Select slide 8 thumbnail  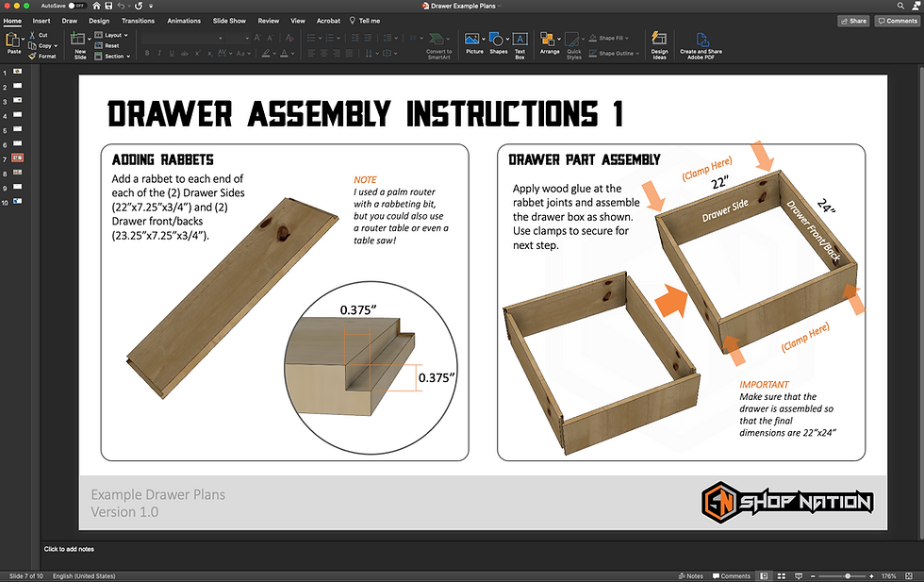pos(18,173)
